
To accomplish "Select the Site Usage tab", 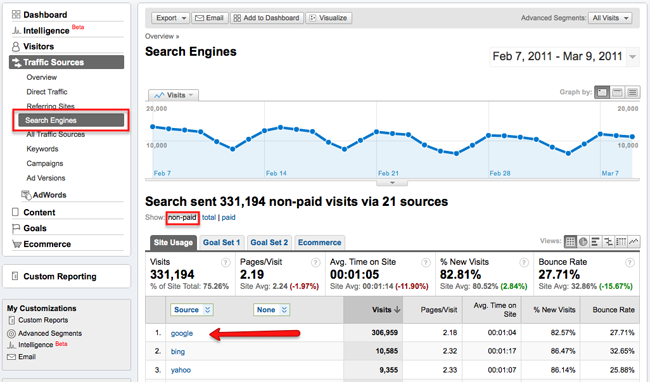I will click(x=173, y=243).
